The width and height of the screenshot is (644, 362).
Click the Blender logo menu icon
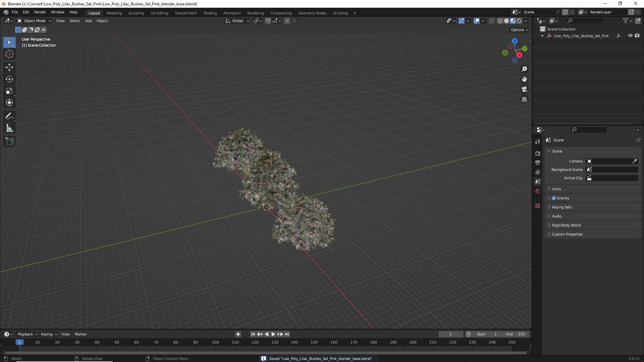6,12
